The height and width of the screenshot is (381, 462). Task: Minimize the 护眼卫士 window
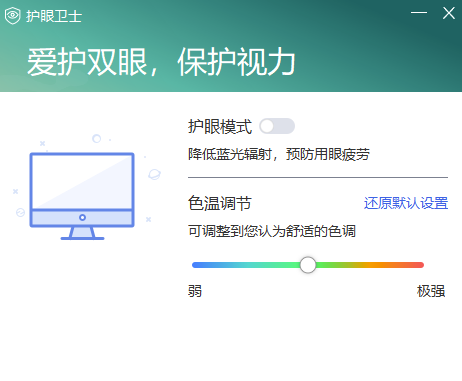pos(419,13)
